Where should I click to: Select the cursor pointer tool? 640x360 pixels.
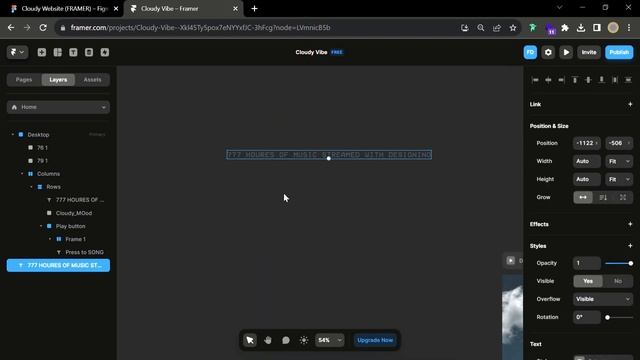(x=250, y=340)
